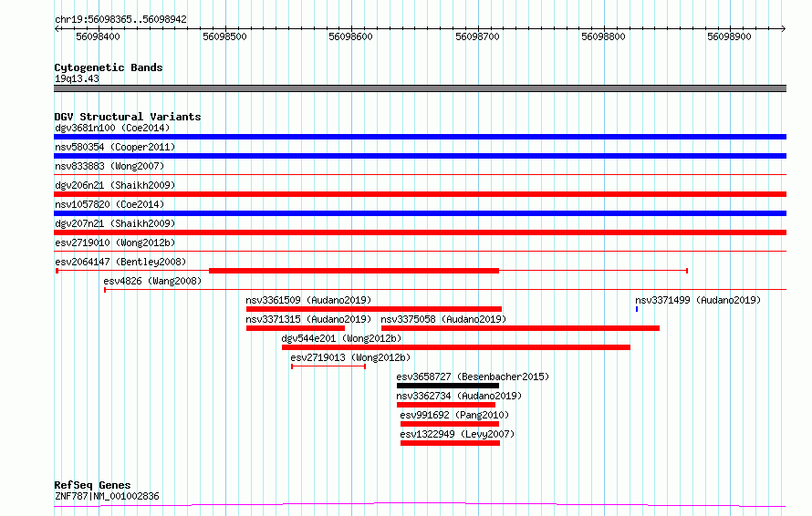Viewport: 812px width, 516px height.
Task: Select the small blue mark under nsv3371499
Action: tap(637, 309)
